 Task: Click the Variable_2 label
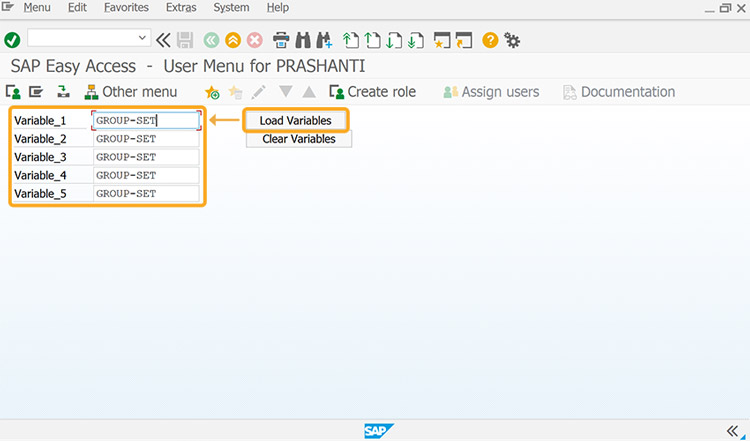pyautogui.click(x=40, y=139)
